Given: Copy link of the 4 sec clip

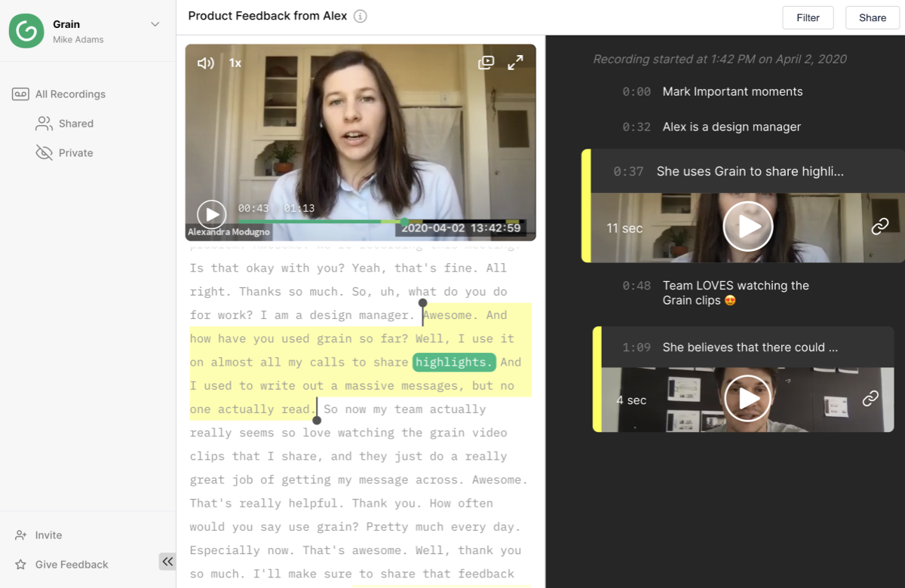Looking at the screenshot, I should point(870,399).
